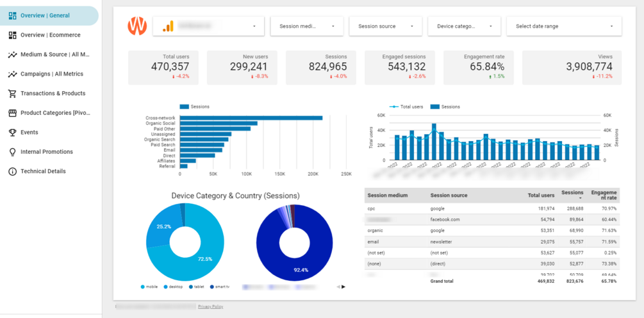Sort table by Sessions column header
This screenshot has height=318, width=644.
click(572, 195)
